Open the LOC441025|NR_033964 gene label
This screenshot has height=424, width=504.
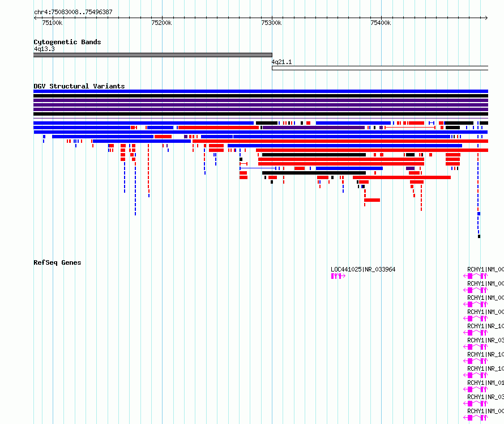coord(363,269)
